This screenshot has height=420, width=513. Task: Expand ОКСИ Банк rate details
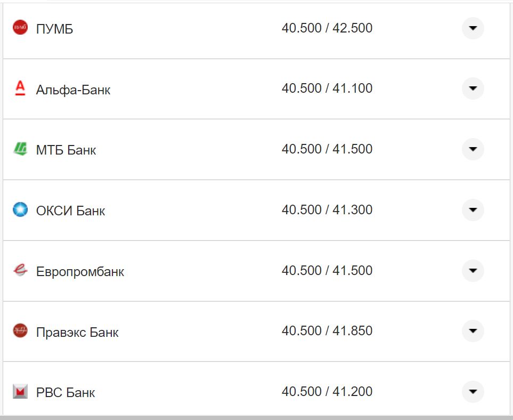pyautogui.click(x=473, y=210)
